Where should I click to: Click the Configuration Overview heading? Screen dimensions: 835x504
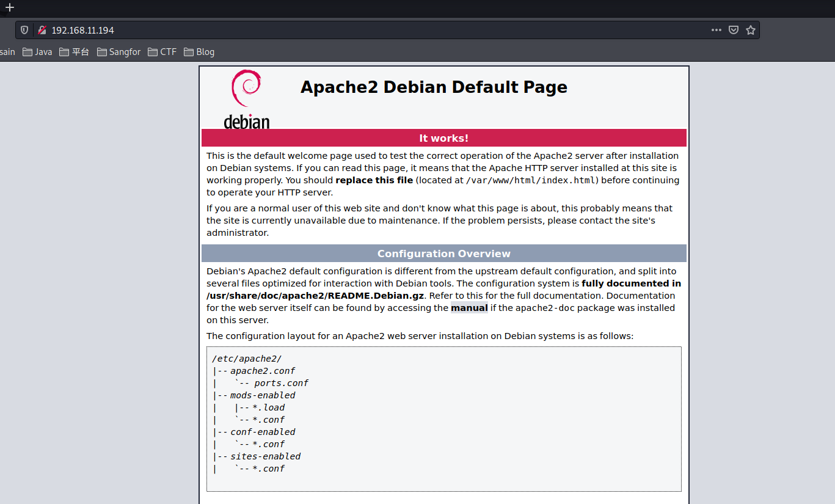click(x=444, y=254)
